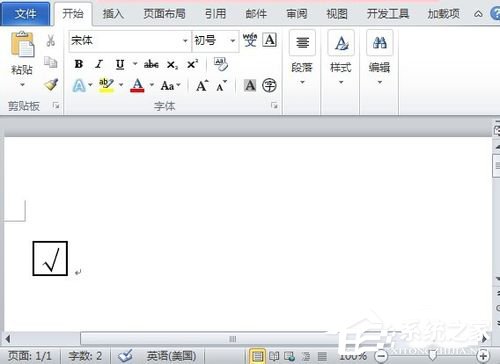Select Full Screen Reading view icon
The height and width of the screenshot is (364, 500).
point(274,356)
